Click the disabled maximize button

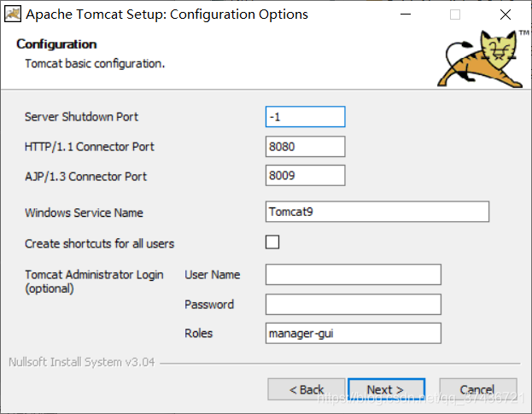tap(455, 15)
